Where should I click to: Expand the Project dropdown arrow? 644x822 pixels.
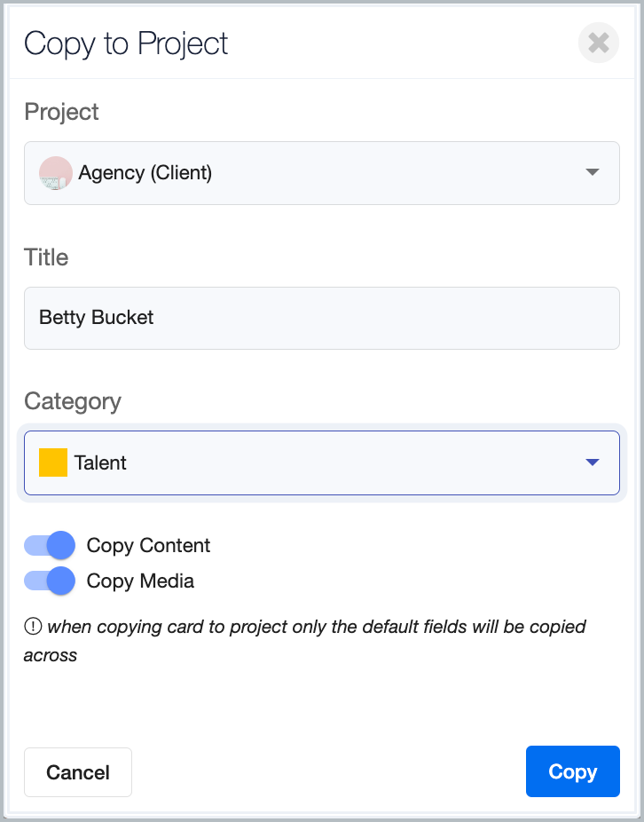click(x=593, y=172)
